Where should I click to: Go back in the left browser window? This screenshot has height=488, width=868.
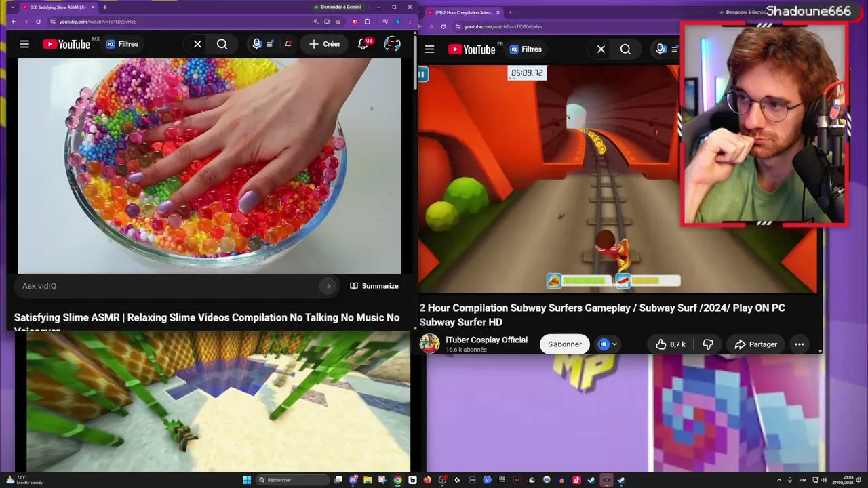(14, 22)
